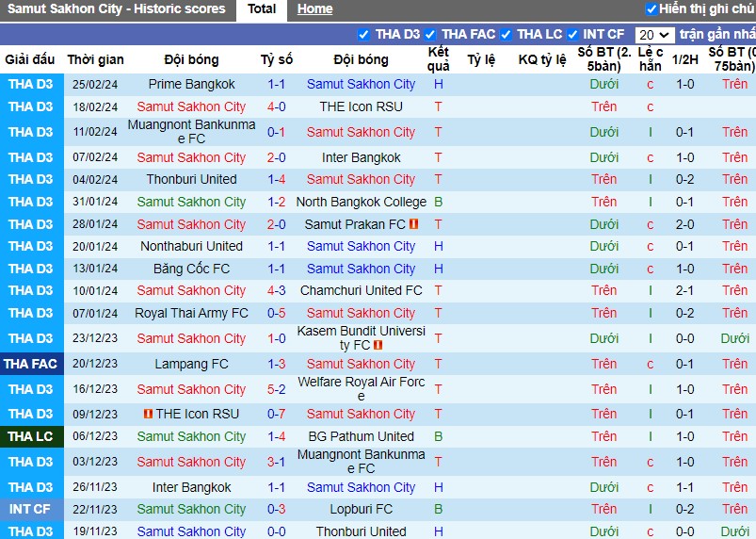
Task: Click the 0-5 score against Royal Thai Army
Action: coord(276,313)
